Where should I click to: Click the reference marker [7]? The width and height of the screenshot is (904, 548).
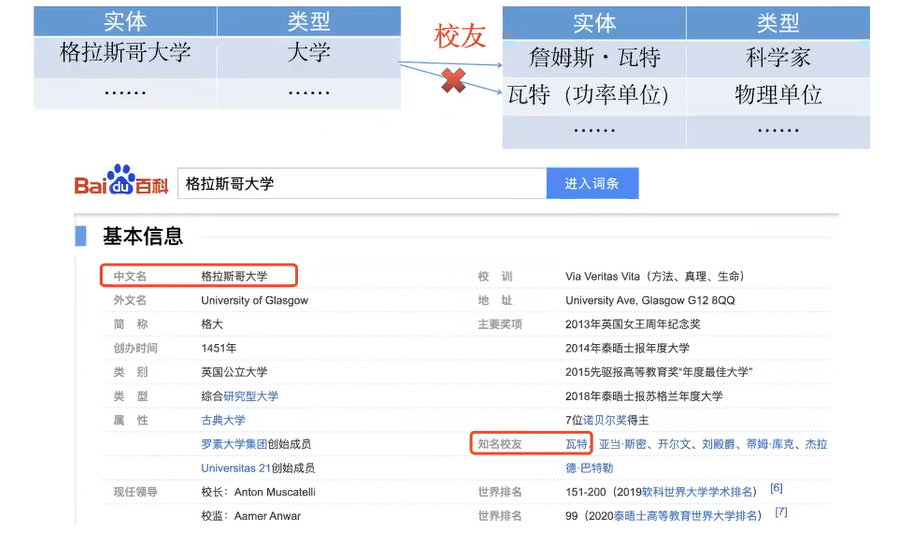tap(781, 512)
